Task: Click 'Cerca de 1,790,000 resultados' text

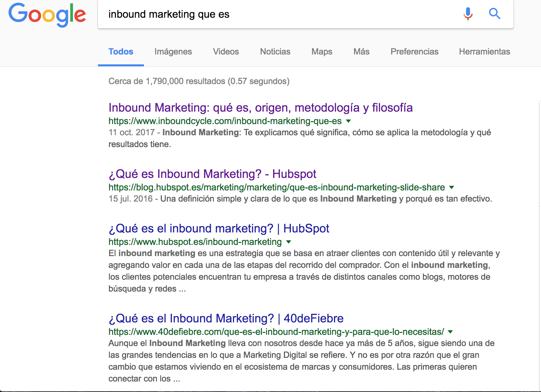Action: click(167, 81)
